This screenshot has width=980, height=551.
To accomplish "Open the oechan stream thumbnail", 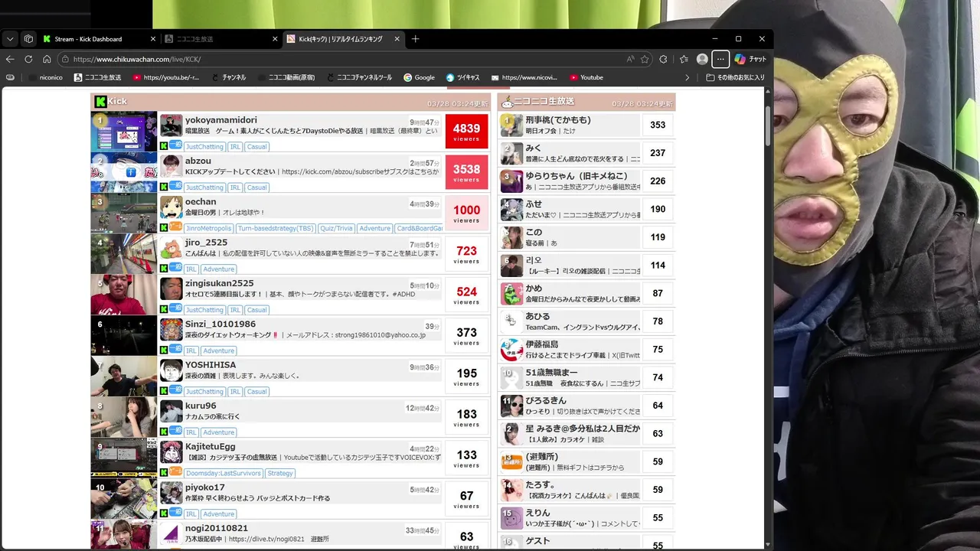I will pyautogui.click(x=123, y=213).
